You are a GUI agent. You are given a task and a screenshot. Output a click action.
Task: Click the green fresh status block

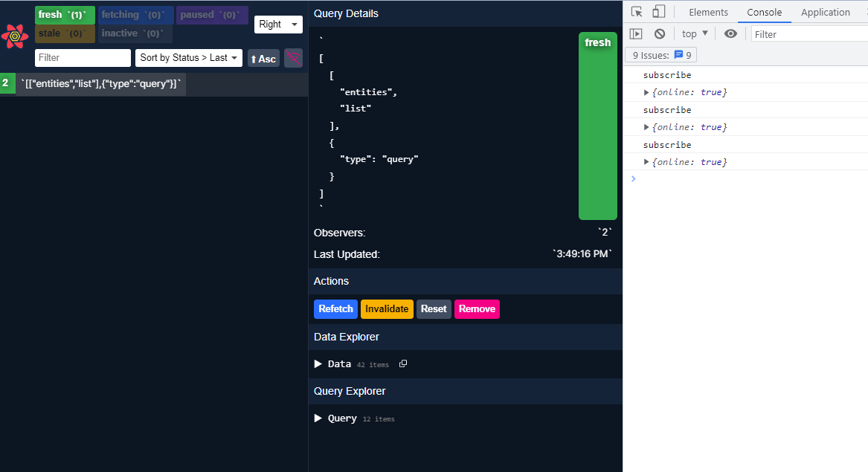pyautogui.click(x=597, y=126)
